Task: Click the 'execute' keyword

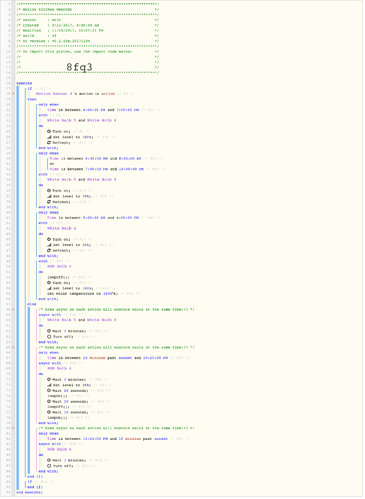Action: (x=24, y=83)
